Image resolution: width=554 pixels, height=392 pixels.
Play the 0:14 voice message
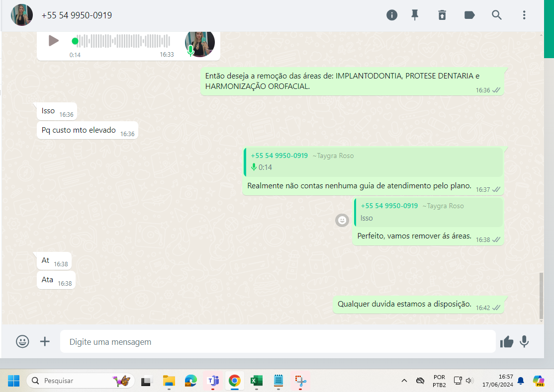point(53,41)
